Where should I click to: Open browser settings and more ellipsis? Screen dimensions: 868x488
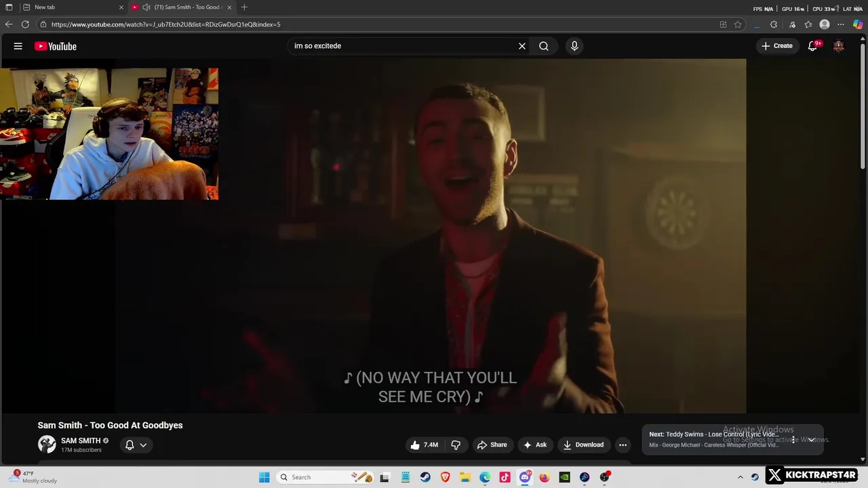pos(841,24)
